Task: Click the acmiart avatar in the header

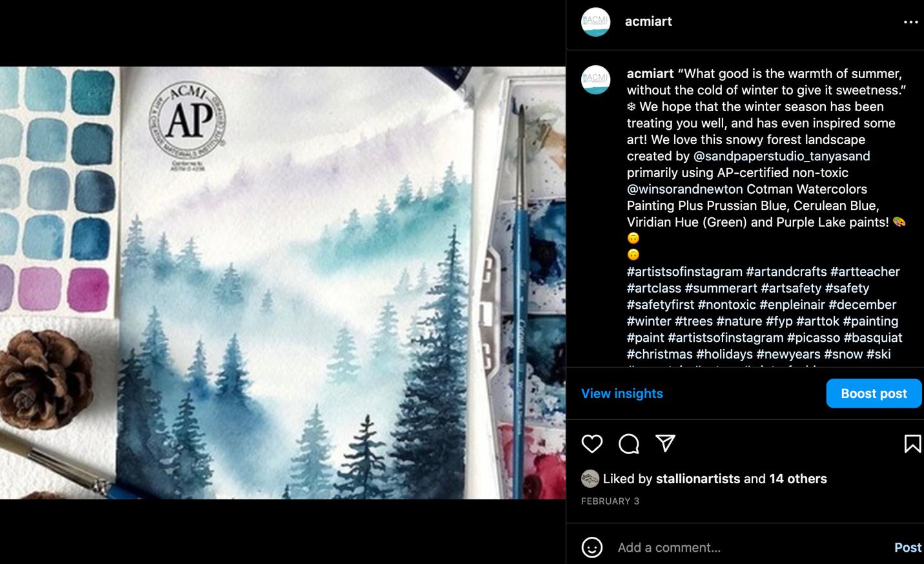Action: (595, 22)
